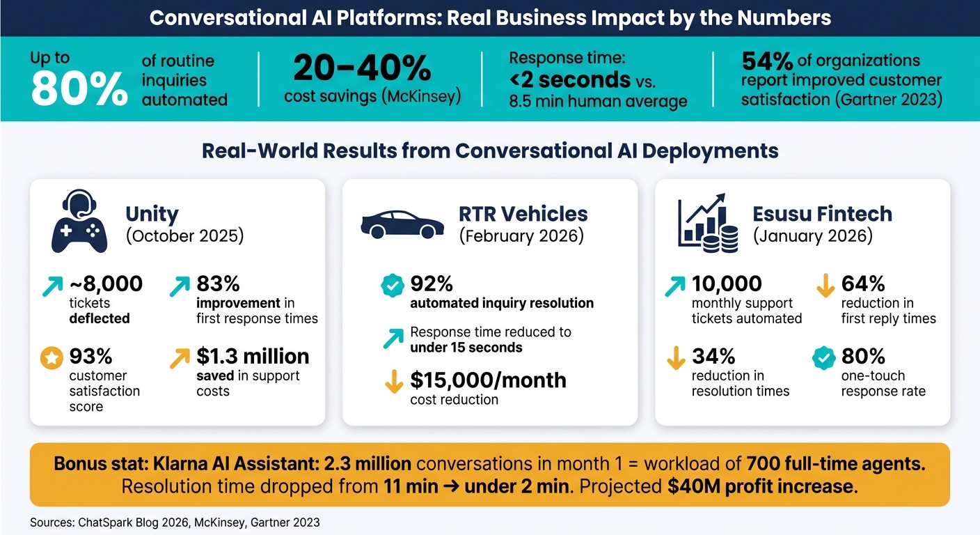
Task: Click the teal check badge beside 80%
Action: click(x=825, y=359)
